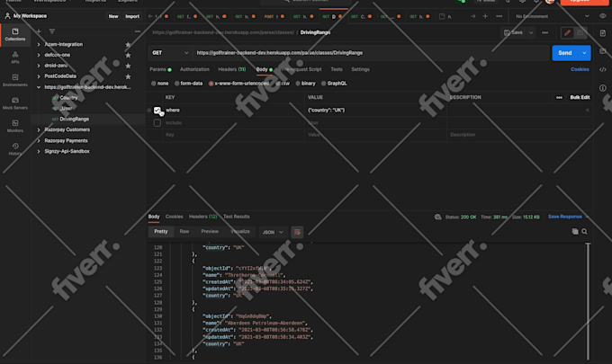Open the No Environment selector
Screen dimensions: 612x364
(552, 16)
